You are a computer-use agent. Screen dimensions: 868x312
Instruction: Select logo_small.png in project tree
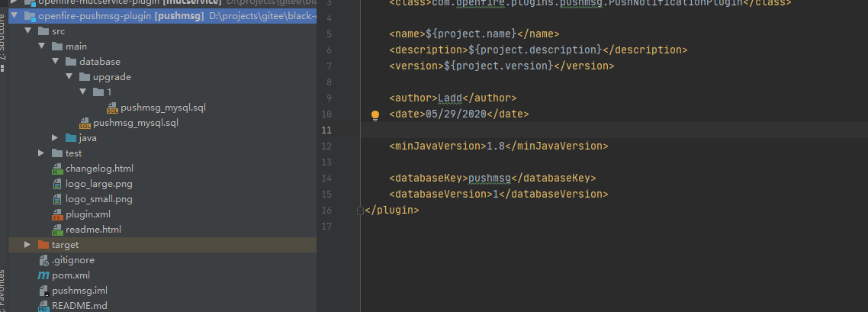[99, 199]
